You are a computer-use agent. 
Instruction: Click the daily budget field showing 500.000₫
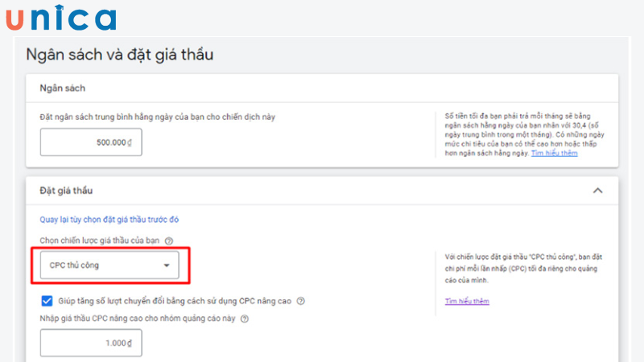click(91, 142)
